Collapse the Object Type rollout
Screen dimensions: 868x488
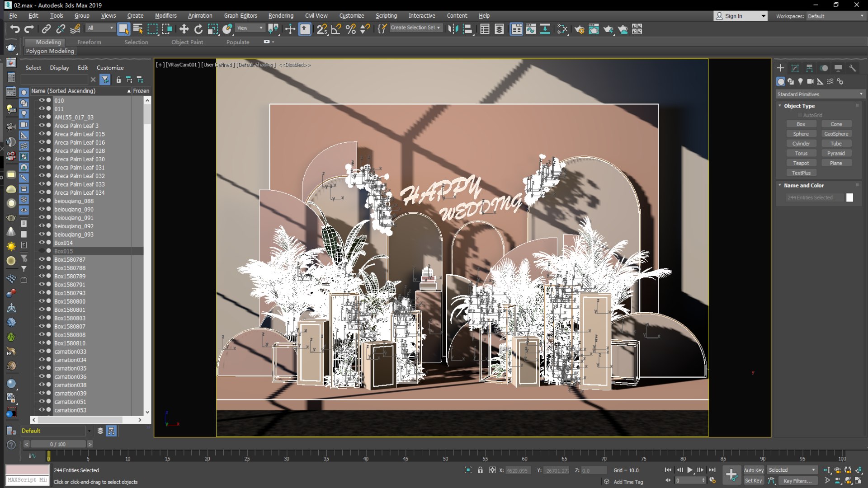coord(799,106)
